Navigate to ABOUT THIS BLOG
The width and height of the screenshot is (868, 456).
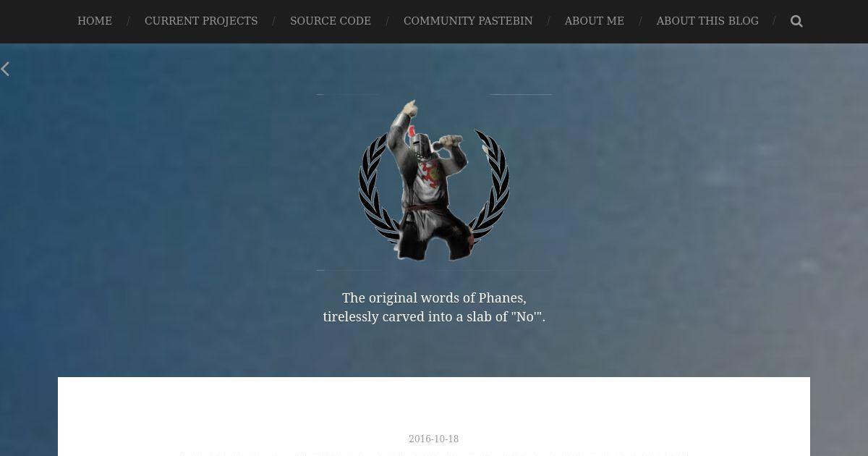click(x=707, y=21)
